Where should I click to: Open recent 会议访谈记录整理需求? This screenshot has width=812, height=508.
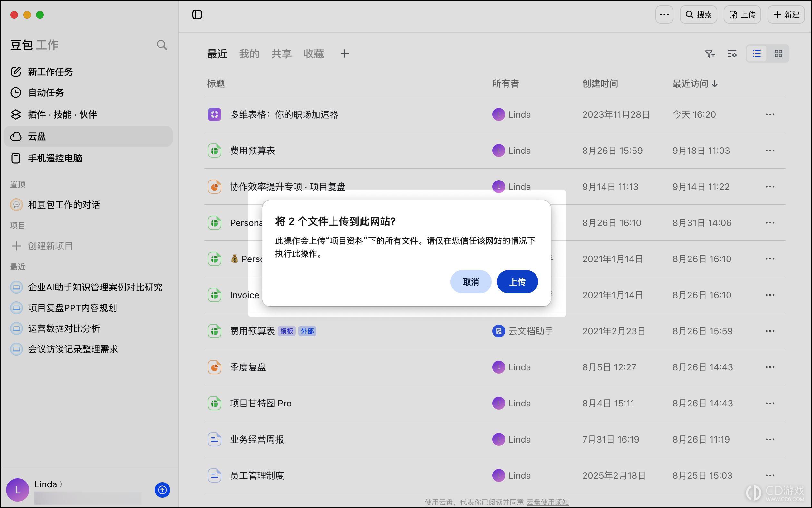point(88,349)
